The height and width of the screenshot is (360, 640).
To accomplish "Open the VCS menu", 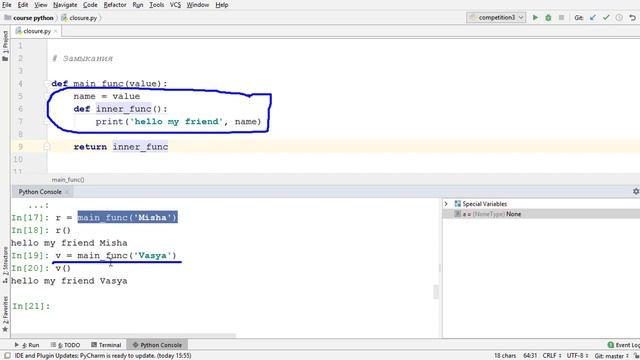I will point(175,5).
